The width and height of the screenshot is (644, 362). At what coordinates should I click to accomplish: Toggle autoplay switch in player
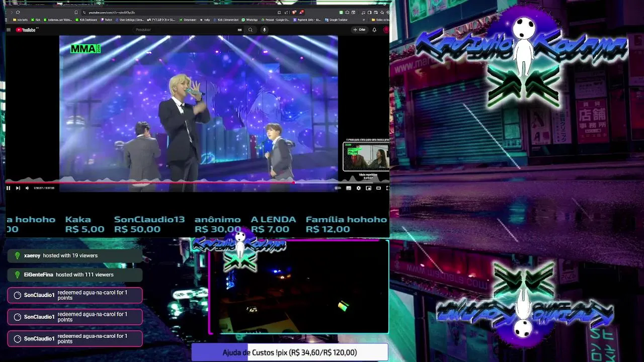pyautogui.click(x=338, y=188)
